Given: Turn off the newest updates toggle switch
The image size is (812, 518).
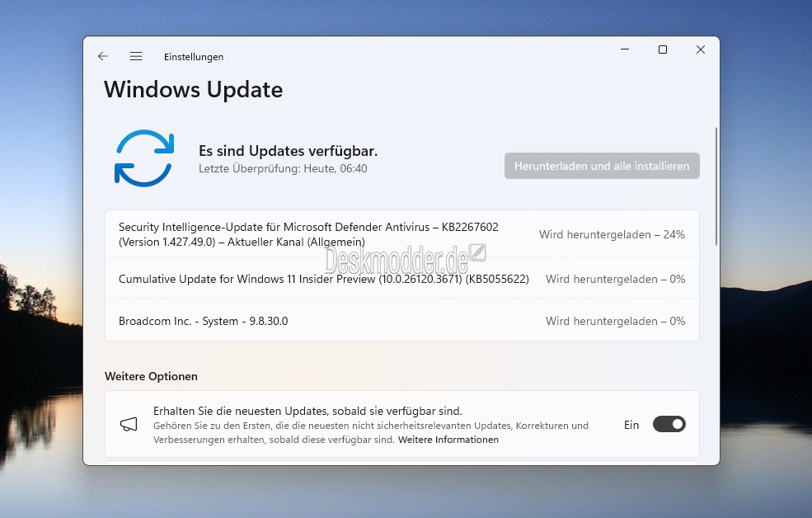Looking at the screenshot, I should (669, 424).
